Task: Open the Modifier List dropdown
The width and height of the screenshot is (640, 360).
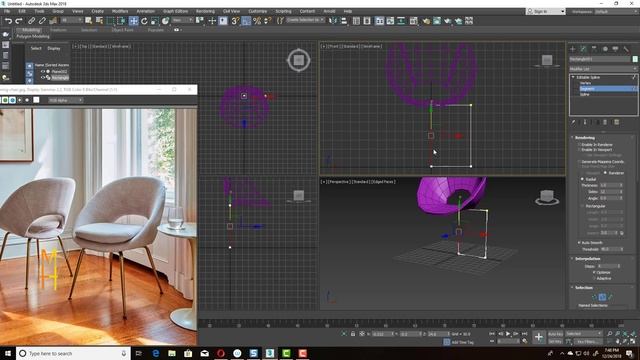Action: [x=603, y=69]
